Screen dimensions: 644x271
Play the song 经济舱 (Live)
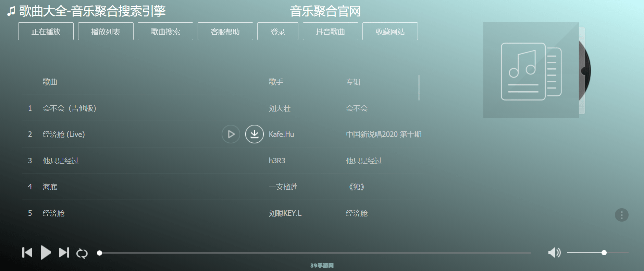click(231, 134)
